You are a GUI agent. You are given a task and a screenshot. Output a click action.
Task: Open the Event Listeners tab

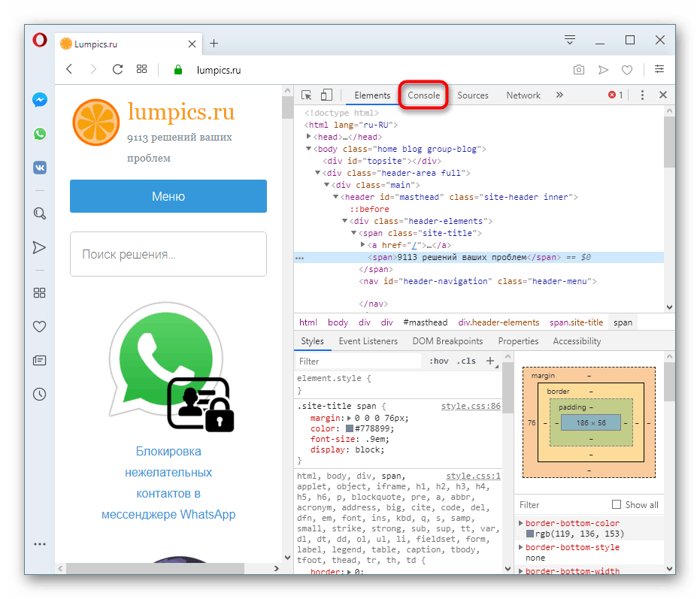(368, 341)
